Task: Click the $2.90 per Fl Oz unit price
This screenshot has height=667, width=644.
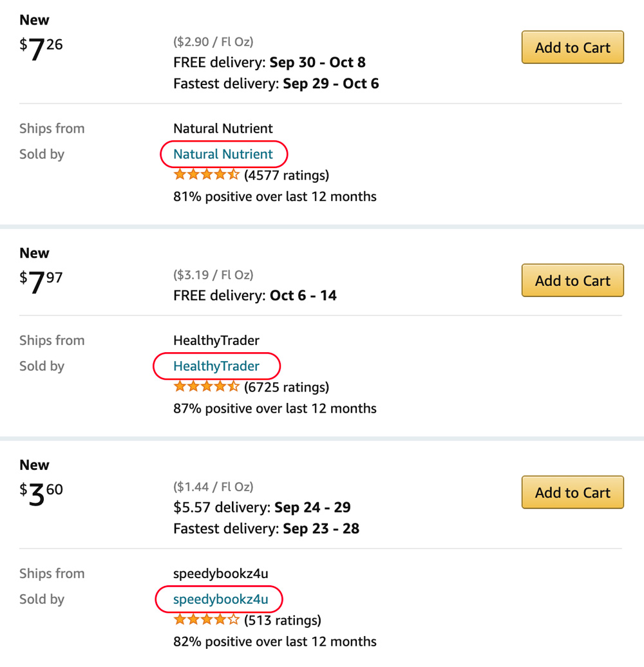Action: click(213, 42)
